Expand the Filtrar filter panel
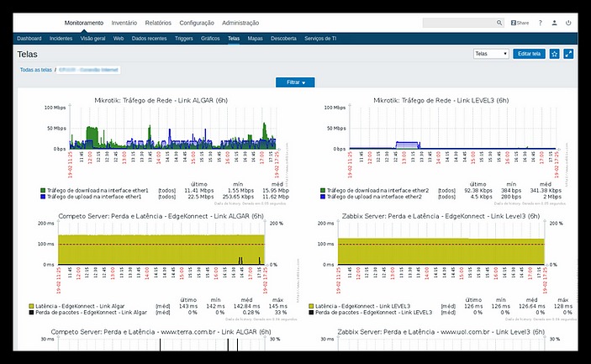Screen dimensions: 591x364 (295, 82)
